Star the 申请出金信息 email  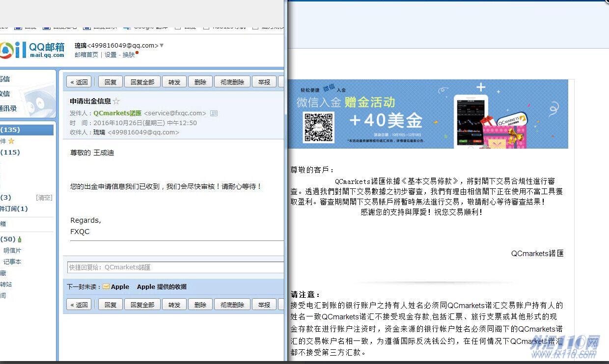pos(116,101)
